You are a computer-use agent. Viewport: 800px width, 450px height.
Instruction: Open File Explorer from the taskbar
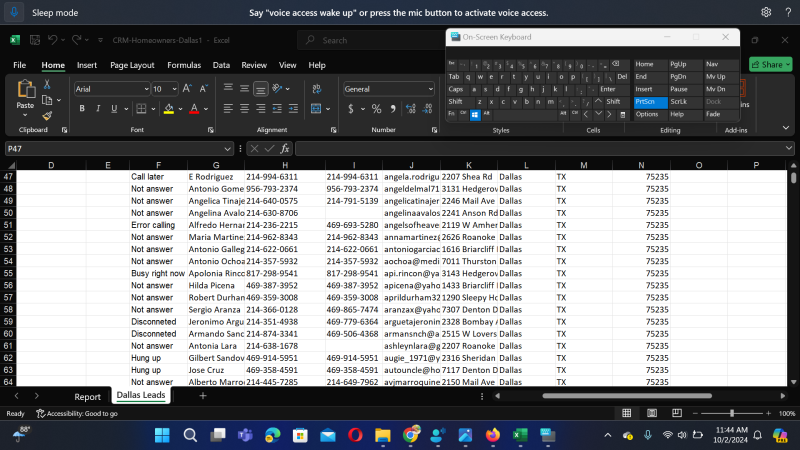coord(383,435)
